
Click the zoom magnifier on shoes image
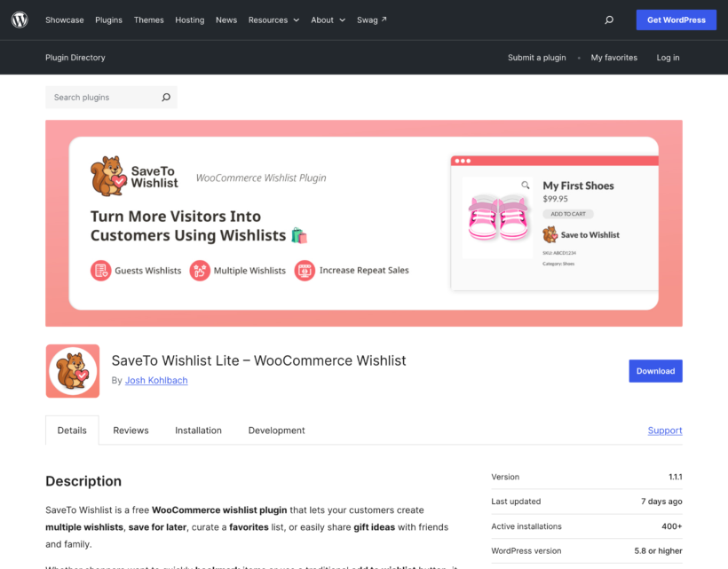point(525,186)
